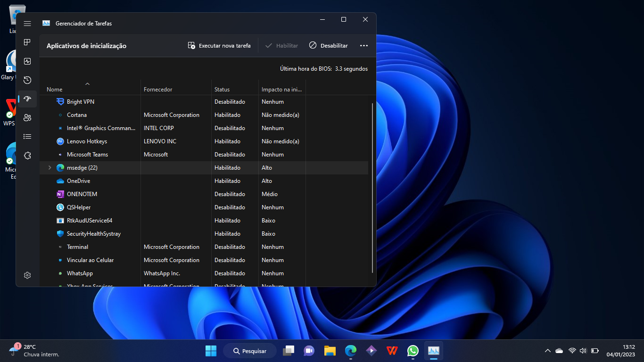Open the Windows Start menu
This screenshot has height=362, width=644.
click(211, 351)
